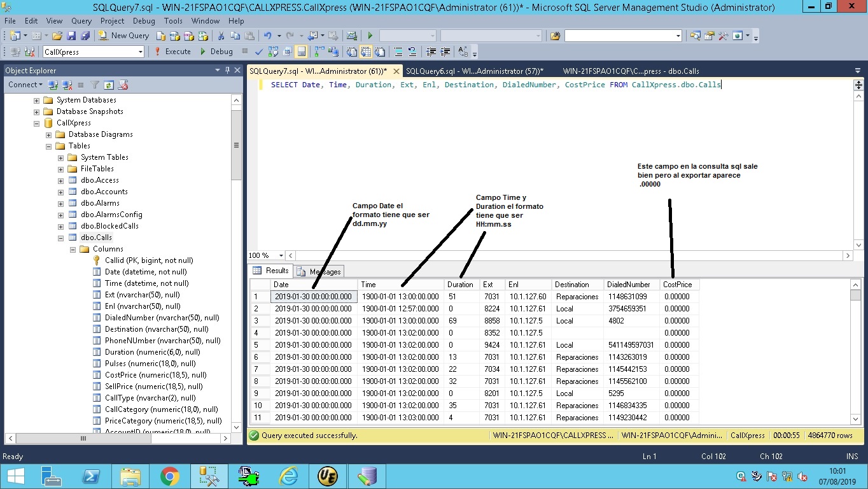
Task: Select Callid (PK, bigint, not null) column
Action: [149, 260]
